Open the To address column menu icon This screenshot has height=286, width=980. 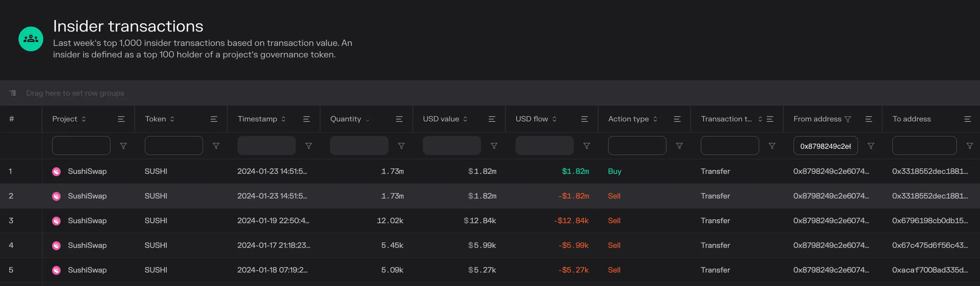[967, 119]
